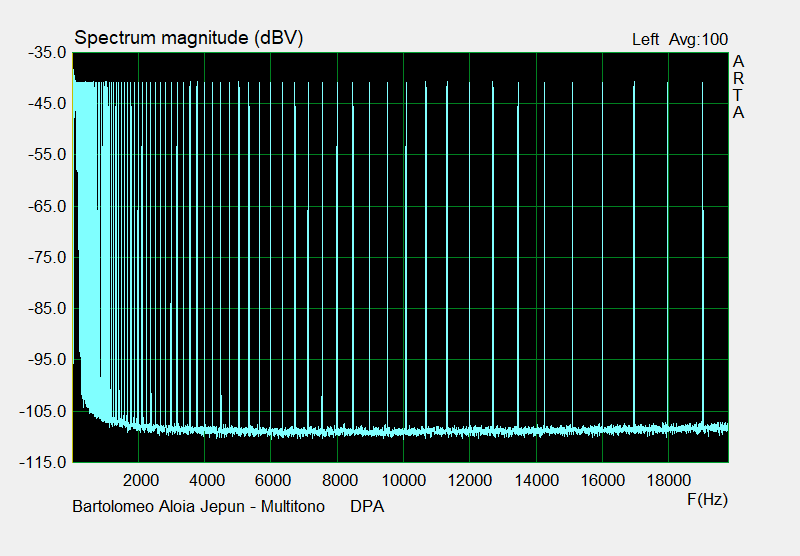Click the 'Avg:100' averaging label
The height and width of the screenshot is (556, 800).
click(x=698, y=40)
